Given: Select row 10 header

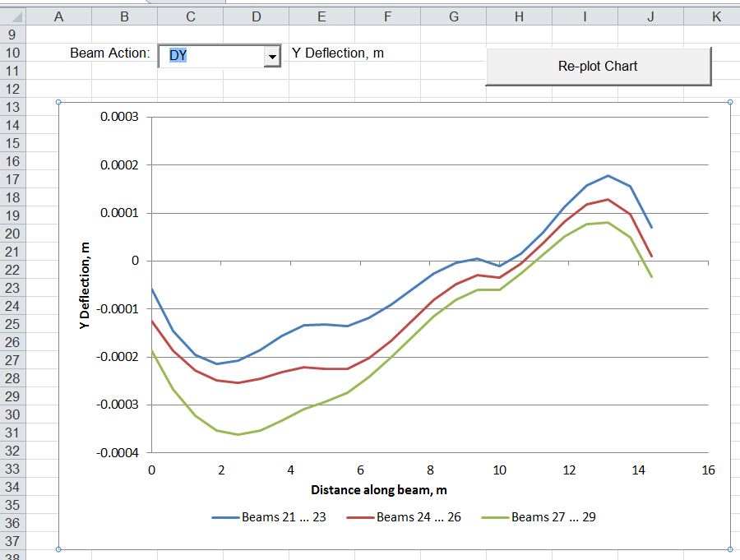Looking at the screenshot, I should coord(13,53).
